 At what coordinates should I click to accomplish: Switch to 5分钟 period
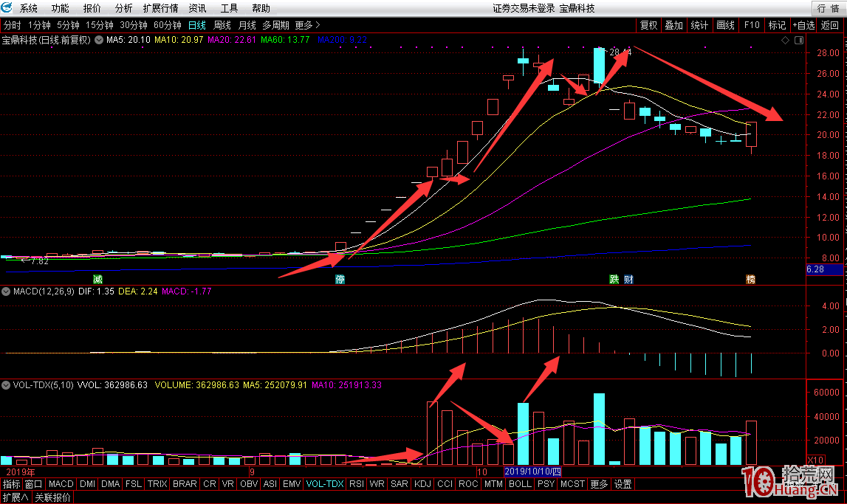click(x=68, y=25)
